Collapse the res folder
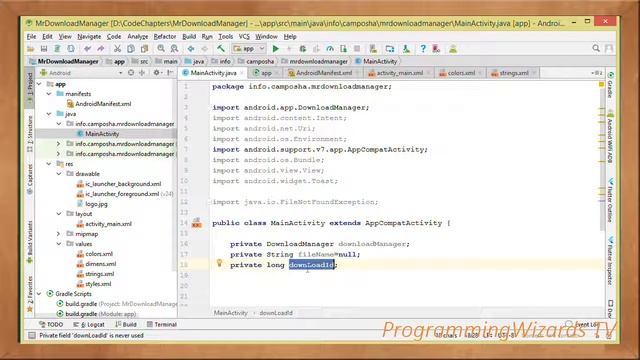This screenshot has height=360, width=640. point(49,164)
